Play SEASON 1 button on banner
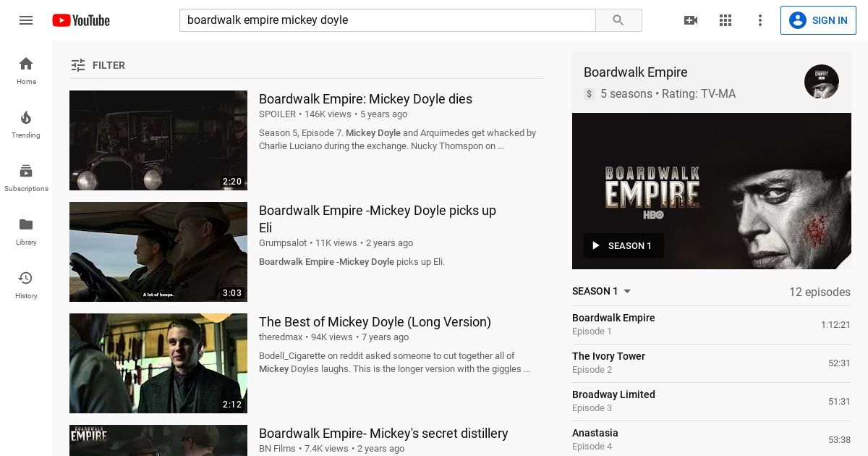This screenshot has height=456, width=868. [624, 245]
